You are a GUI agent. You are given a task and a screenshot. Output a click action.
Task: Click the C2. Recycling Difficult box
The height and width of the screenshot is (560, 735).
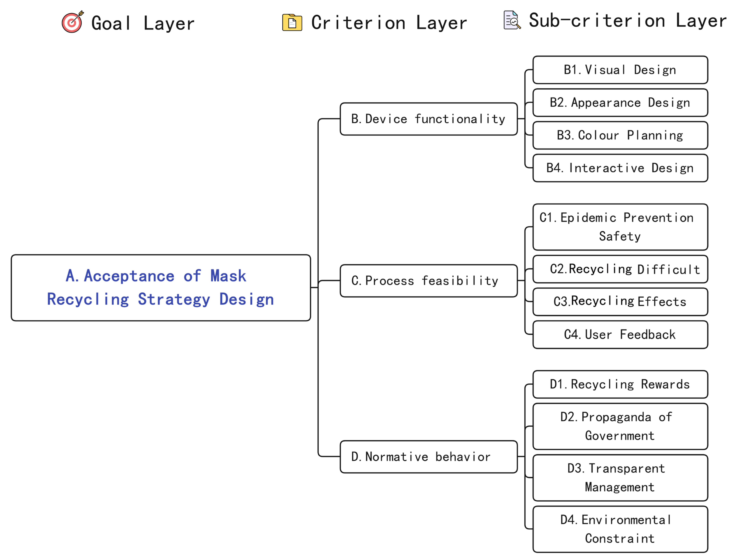coord(620,269)
